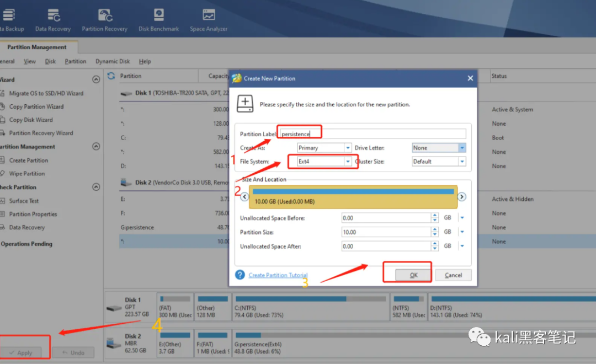Image resolution: width=596 pixels, height=364 pixels.
Task: Click the Cancel button
Action: [x=453, y=275]
